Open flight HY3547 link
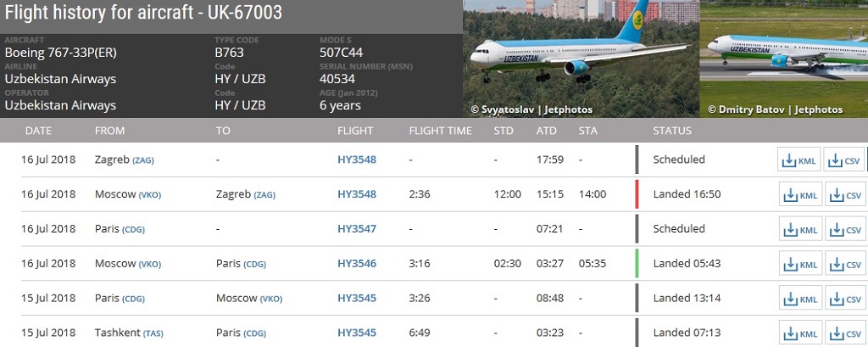868x347 pixels. tap(357, 229)
